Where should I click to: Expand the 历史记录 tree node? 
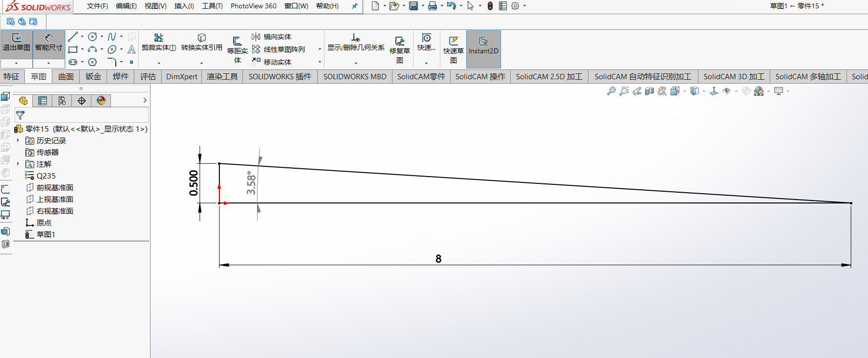pyautogui.click(x=18, y=140)
